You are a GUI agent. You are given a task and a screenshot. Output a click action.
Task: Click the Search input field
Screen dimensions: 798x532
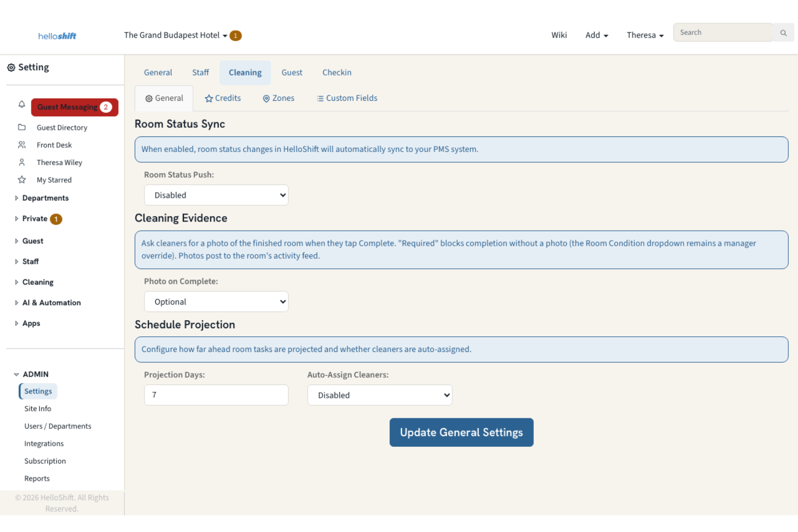(723, 33)
